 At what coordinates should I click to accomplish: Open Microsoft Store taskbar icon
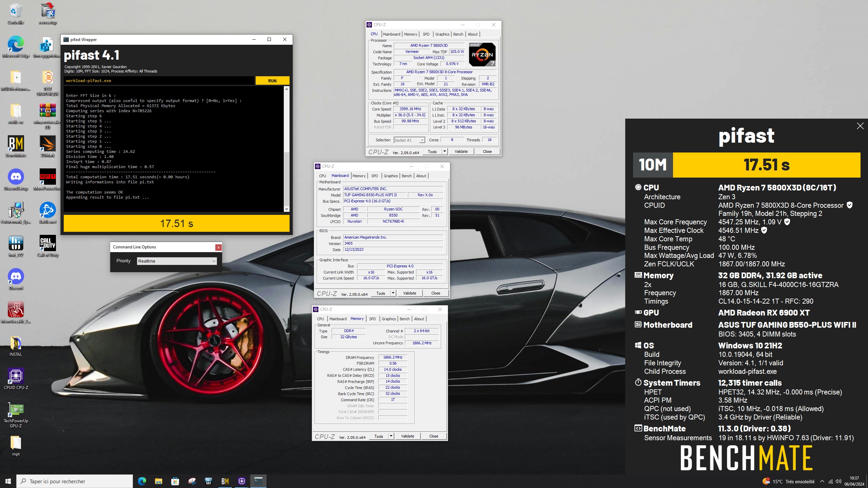pyautogui.click(x=175, y=481)
